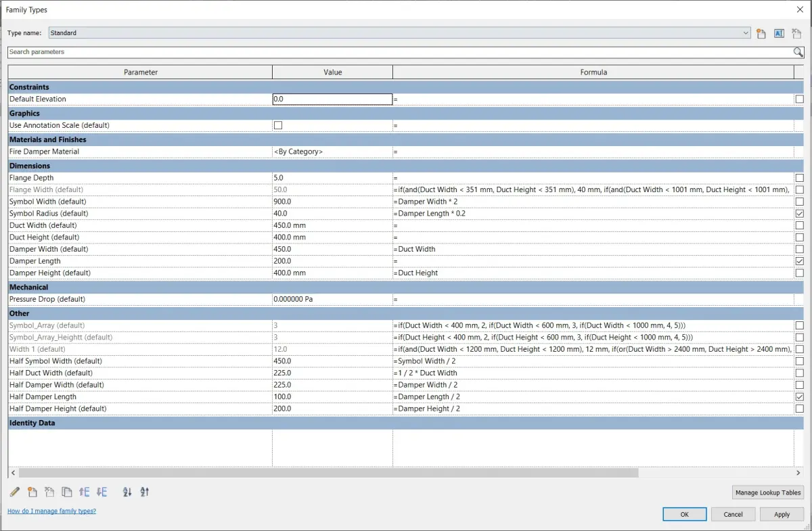This screenshot has height=531, width=812.
Task: Add a new parameter from bottom toolbar
Action: pos(32,492)
